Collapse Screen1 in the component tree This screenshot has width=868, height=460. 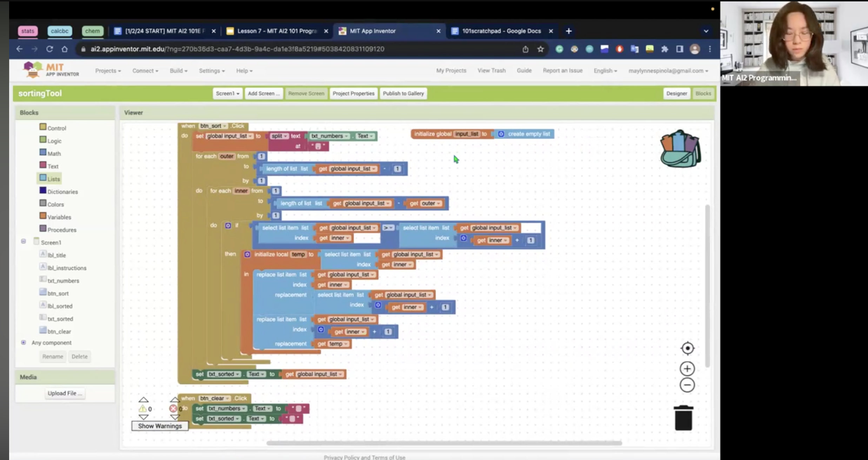pyautogui.click(x=24, y=241)
